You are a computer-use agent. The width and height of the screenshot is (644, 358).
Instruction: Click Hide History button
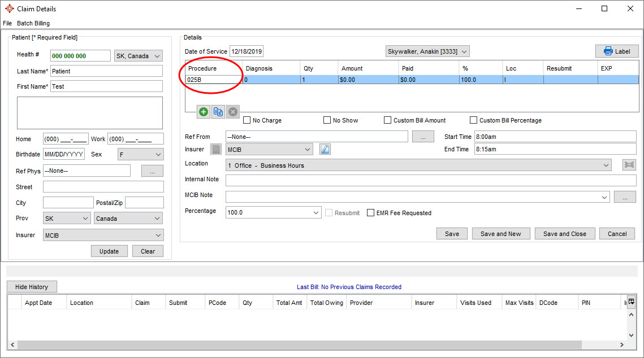[32, 287]
